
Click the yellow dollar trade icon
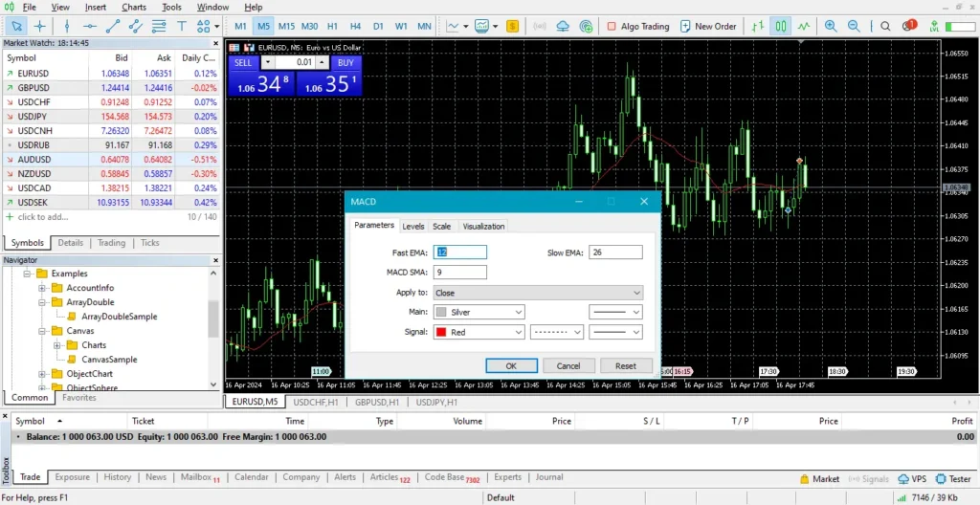[x=513, y=26]
